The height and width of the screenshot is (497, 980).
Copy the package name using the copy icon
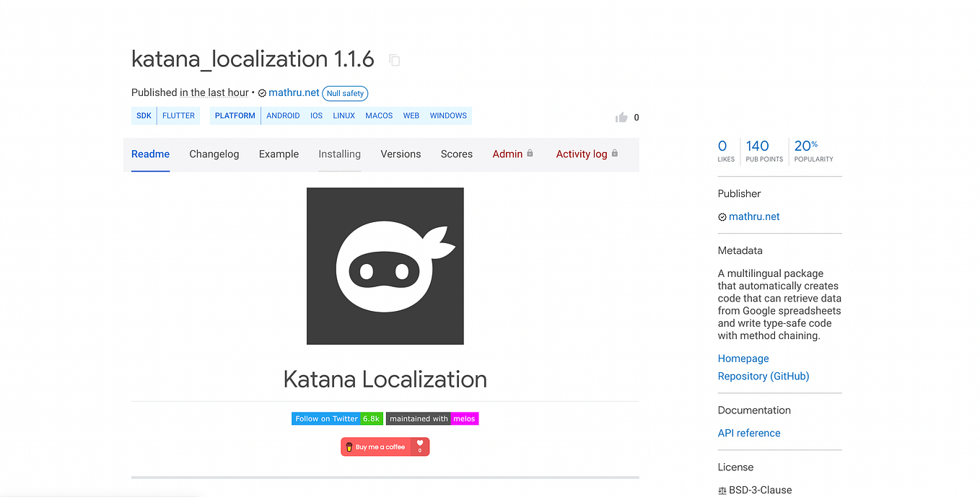pyautogui.click(x=394, y=60)
